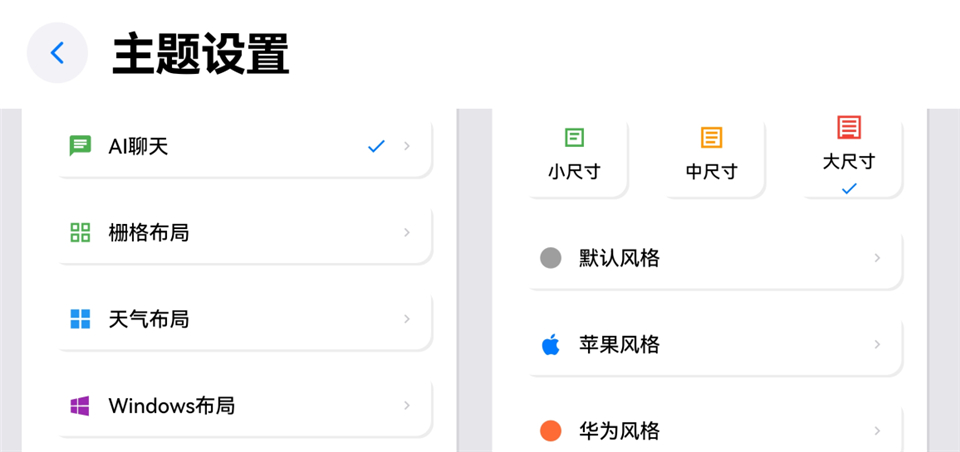960x452 pixels.
Task: Click the back arrow button
Action: 57,53
